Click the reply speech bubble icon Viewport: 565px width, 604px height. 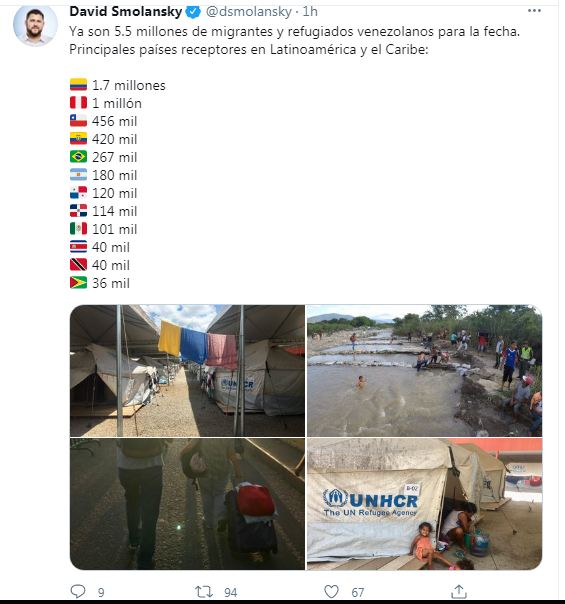click(x=78, y=591)
